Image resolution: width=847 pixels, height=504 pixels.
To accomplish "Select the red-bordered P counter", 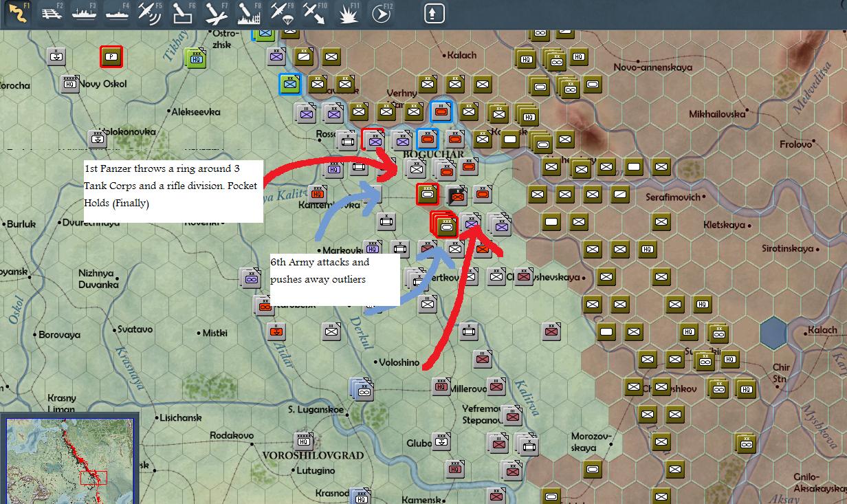I will [111, 56].
